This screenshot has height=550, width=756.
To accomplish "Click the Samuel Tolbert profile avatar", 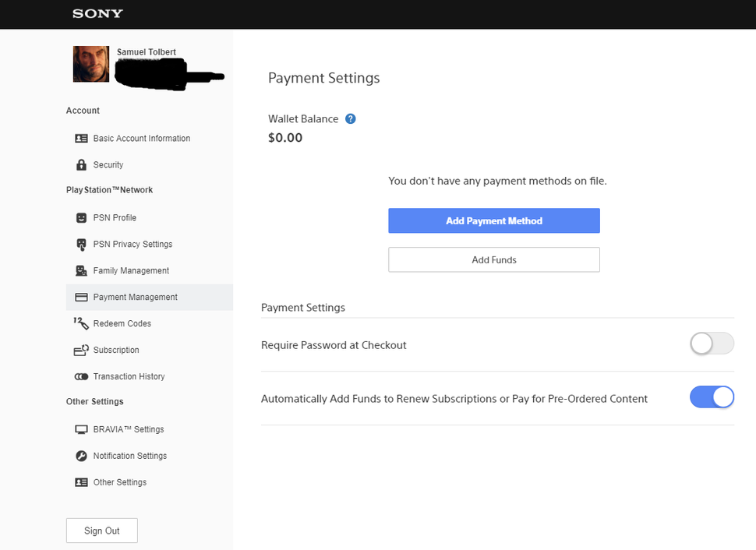I will click(91, 64).
